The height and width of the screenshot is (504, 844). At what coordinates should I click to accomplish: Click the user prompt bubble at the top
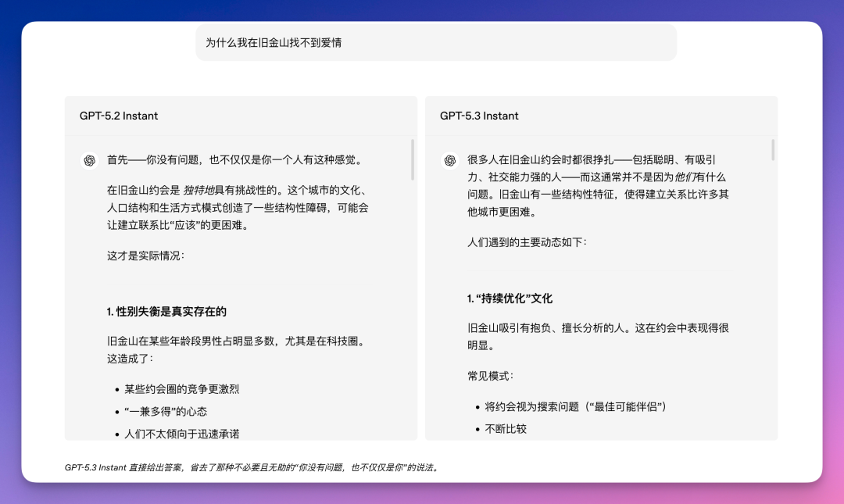pos(434,42)
